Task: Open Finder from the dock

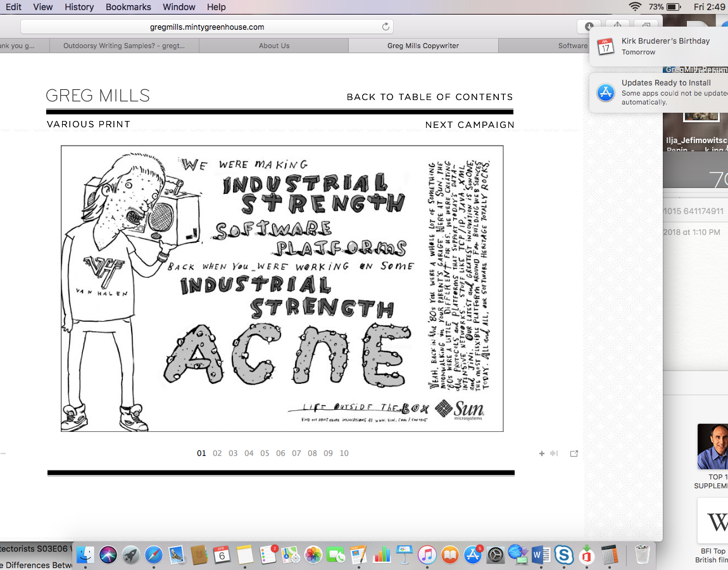Action: [x=85, y=555]
